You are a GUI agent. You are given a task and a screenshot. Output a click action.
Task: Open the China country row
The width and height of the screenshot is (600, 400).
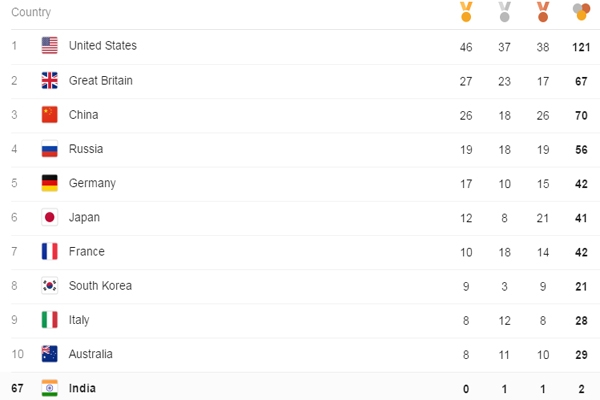305,115
